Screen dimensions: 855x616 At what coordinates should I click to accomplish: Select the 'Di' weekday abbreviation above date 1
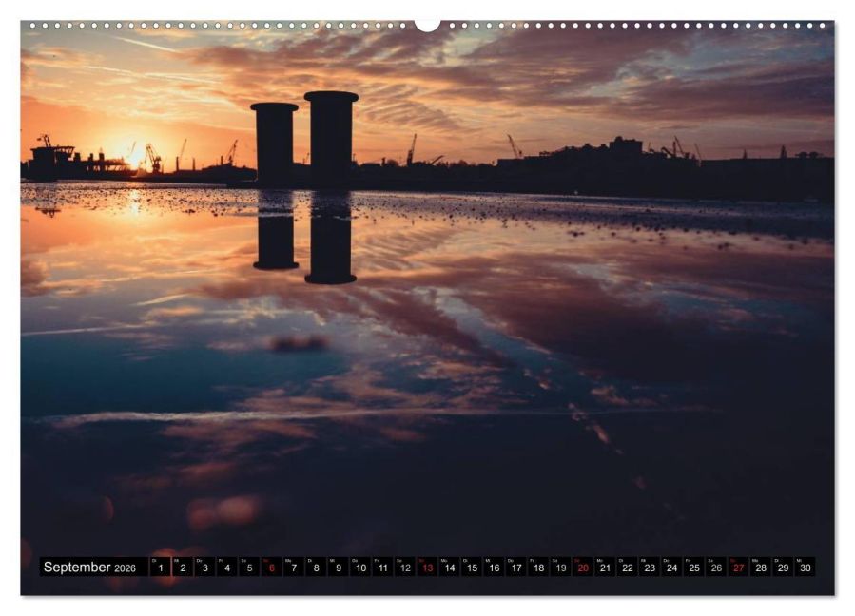[x=156, y=561]
